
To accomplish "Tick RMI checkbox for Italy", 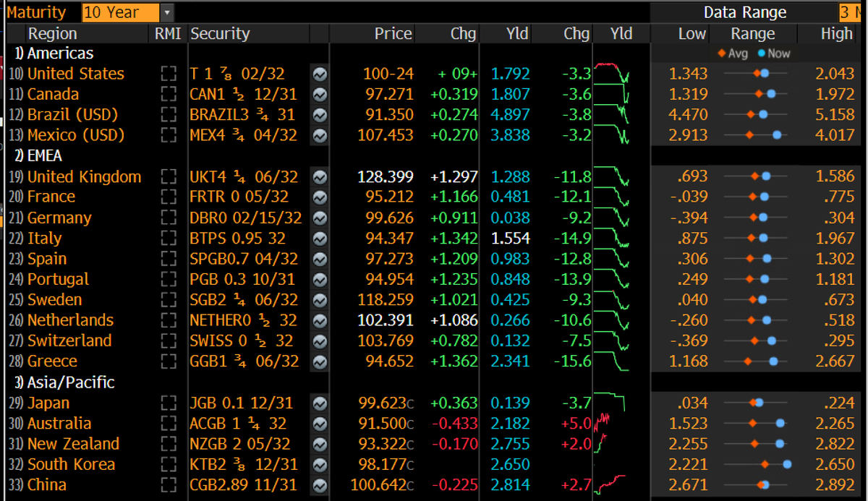I will [x=169, y=239].
